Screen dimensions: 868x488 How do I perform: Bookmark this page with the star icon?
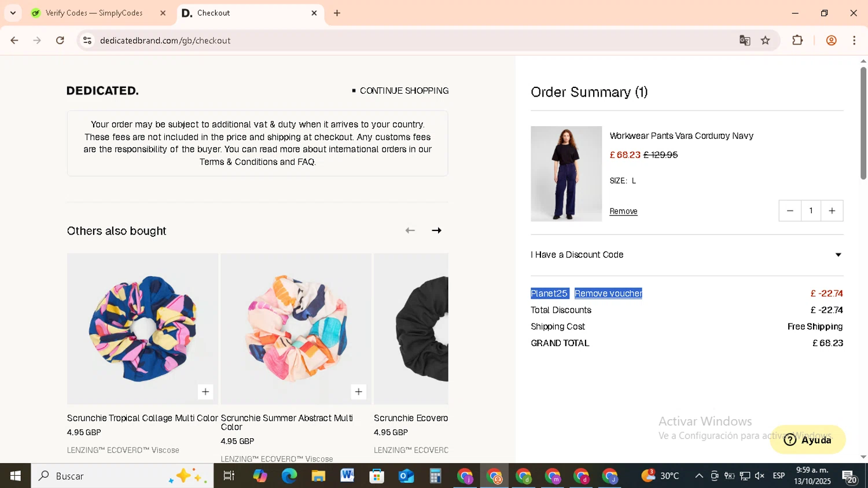click(766, 41)
